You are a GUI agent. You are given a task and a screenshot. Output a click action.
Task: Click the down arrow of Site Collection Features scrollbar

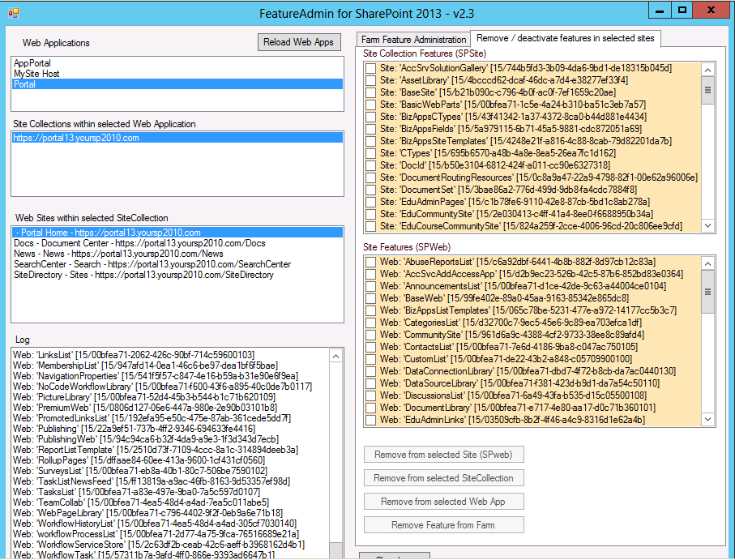tap(707, 226)
